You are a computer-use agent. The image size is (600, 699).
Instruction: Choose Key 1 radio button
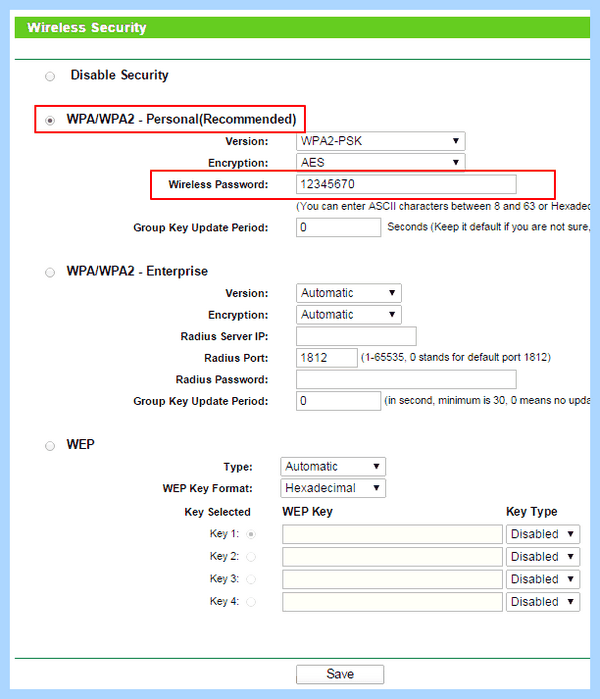[x=251, y=534]
